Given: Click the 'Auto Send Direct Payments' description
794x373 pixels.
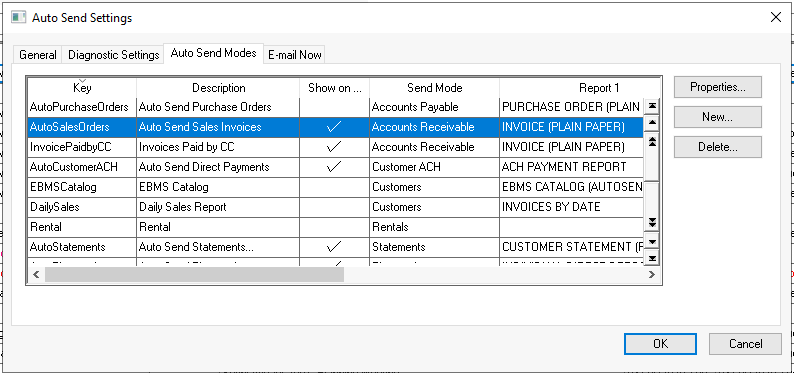Looking at the screenshot, I should point(218,167).
